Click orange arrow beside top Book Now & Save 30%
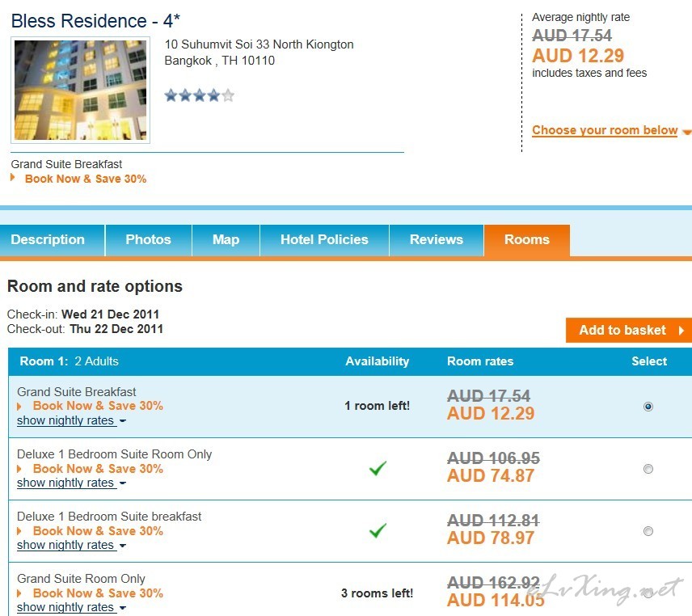Screen dimensions: 692x616 14,178
